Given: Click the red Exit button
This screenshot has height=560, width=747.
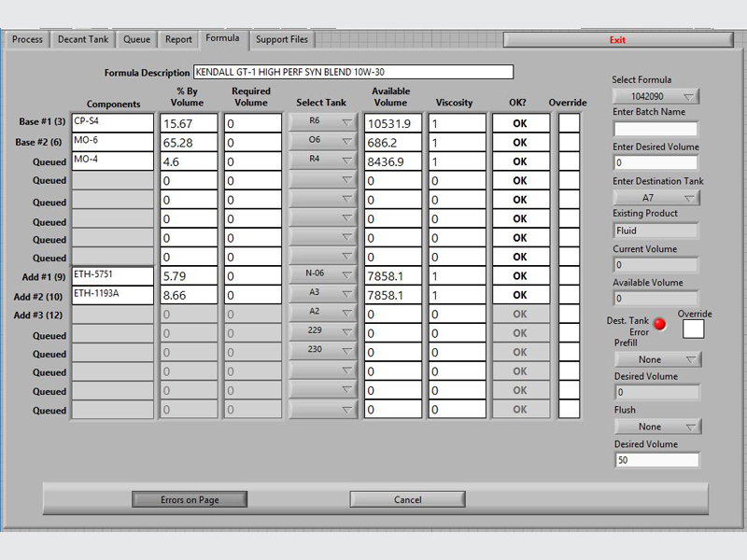Looking at the screenshot, I should pyautogui.click(x=618, y=40).
